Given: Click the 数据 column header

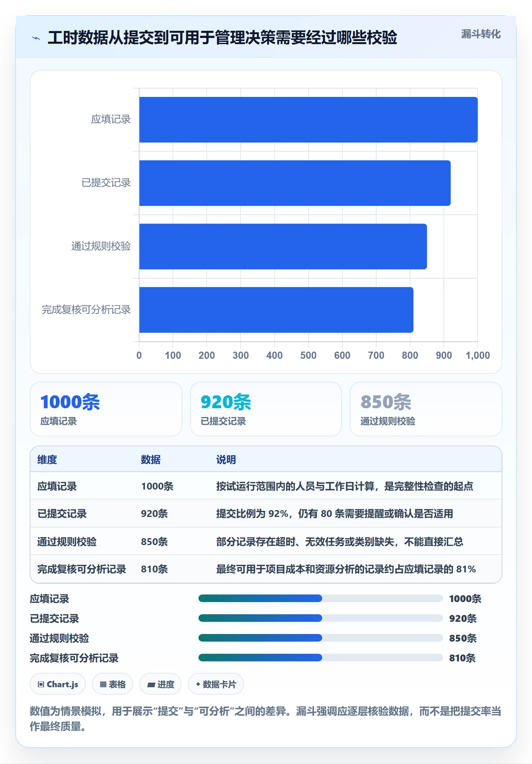Looking at the screenshot, I should [151, 460].
